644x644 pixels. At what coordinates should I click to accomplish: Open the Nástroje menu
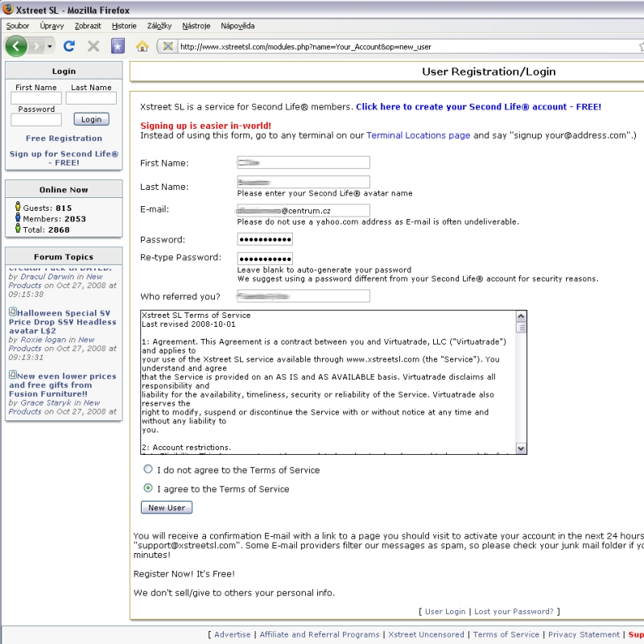click(x=196, y=26)
